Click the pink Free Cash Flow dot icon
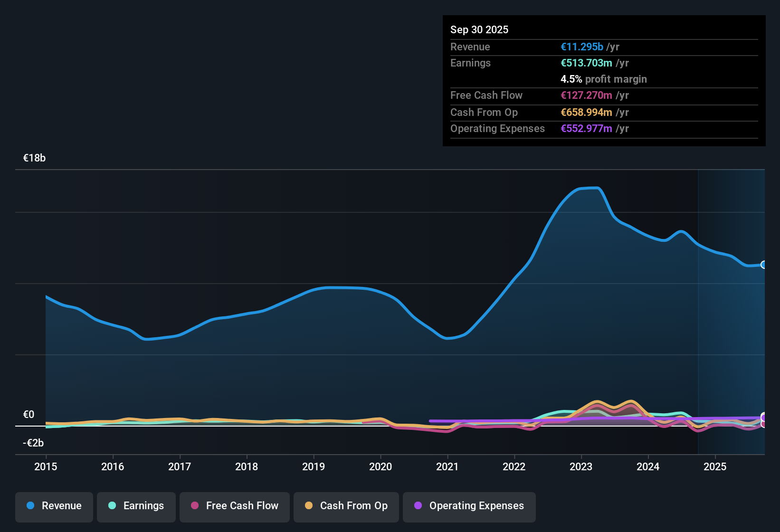 194,506
